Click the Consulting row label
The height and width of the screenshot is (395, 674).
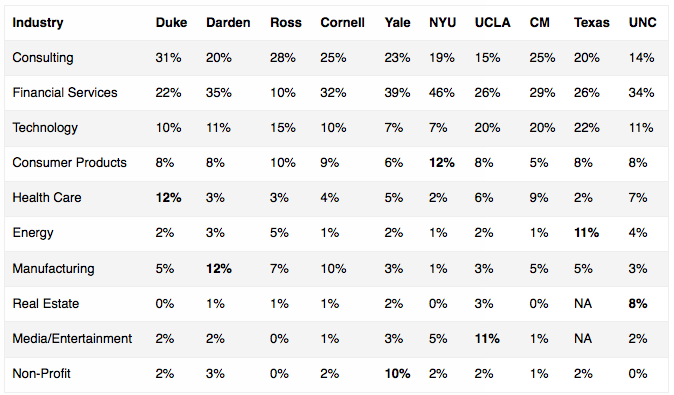pyautogui.click(x=43, y=58)
